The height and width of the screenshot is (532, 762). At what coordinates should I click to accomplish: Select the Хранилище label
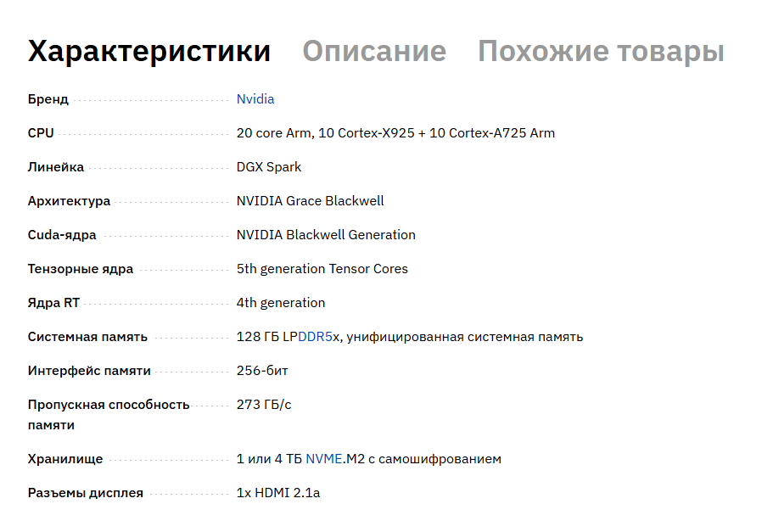click(65, 459)
